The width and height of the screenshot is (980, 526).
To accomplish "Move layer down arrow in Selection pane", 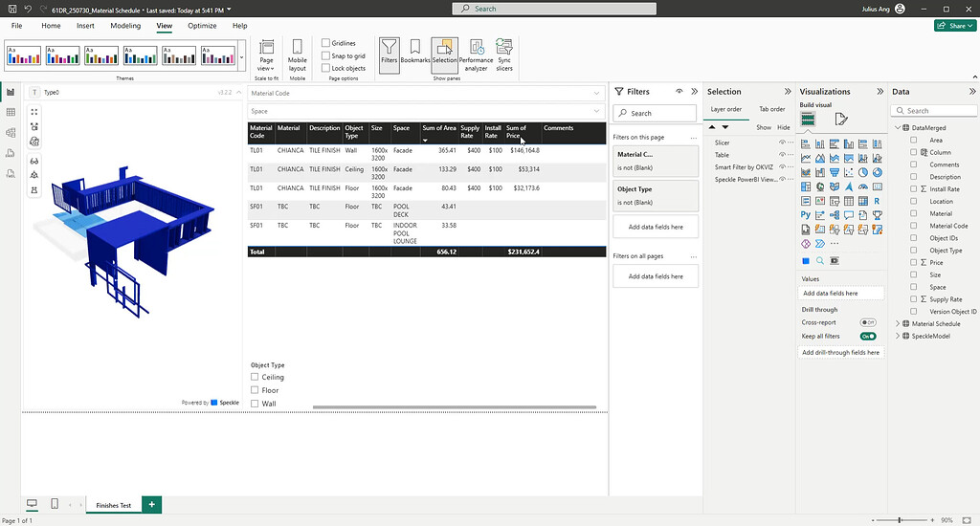I will coord(725,127).
